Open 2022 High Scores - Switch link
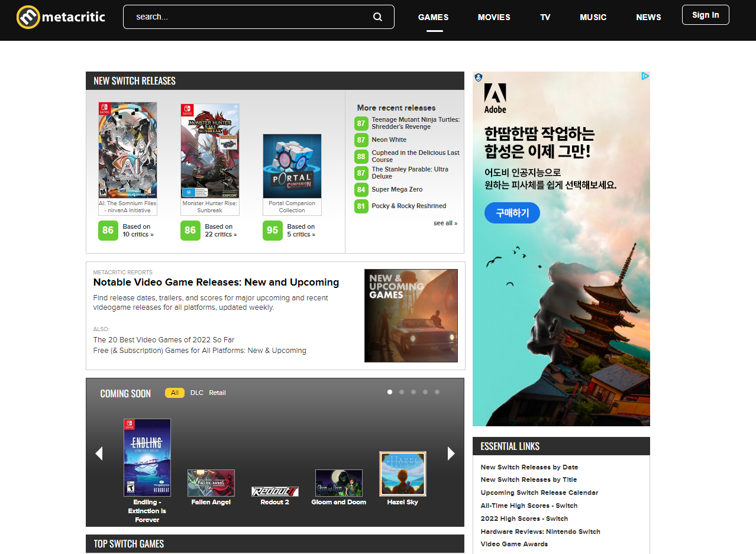This screenshot has height=554, width=756. 524,519
